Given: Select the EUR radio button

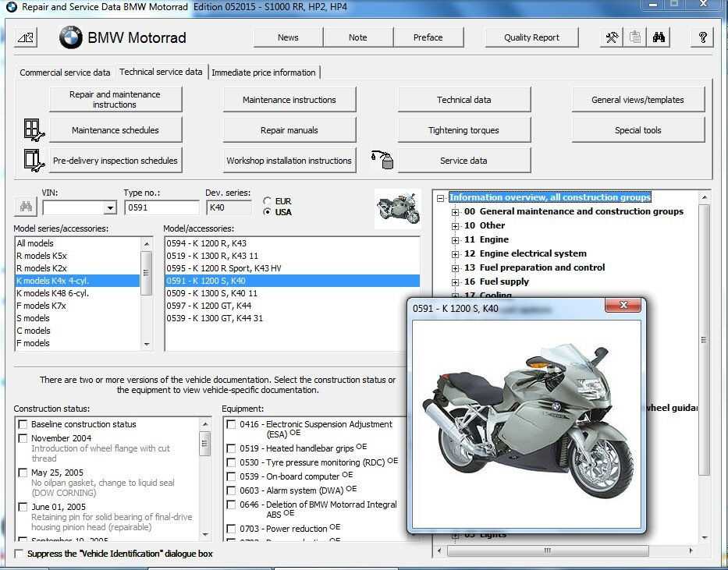Looking at the screenshot, I should coord(267,201).
